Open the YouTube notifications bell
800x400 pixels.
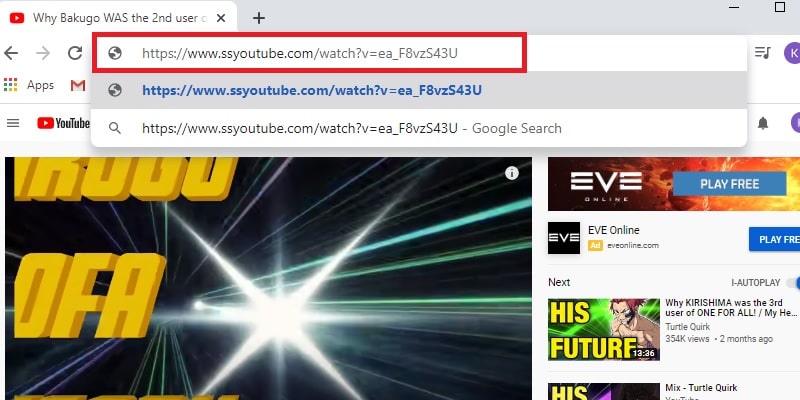[x=763, y=123]
